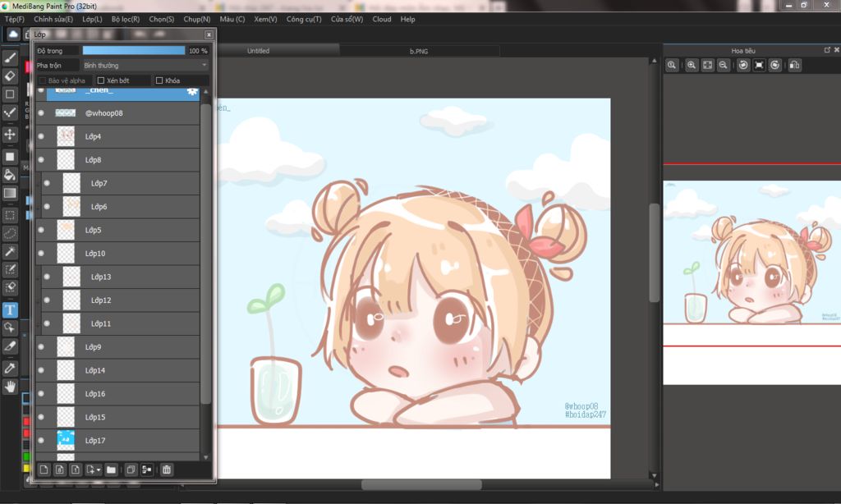
Task: Click the navigator preview thumbnail
Action: point(752,282)
